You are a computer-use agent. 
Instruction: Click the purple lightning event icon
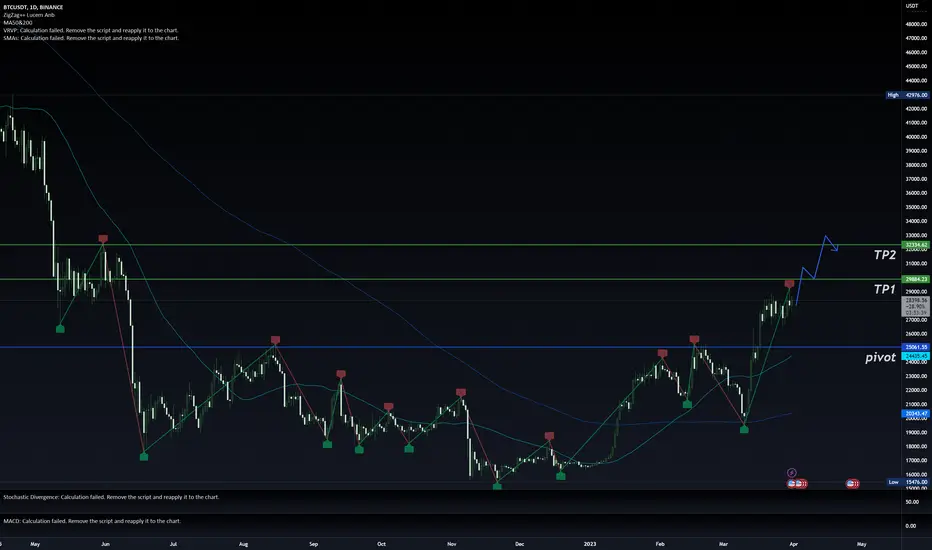point(792,473)
